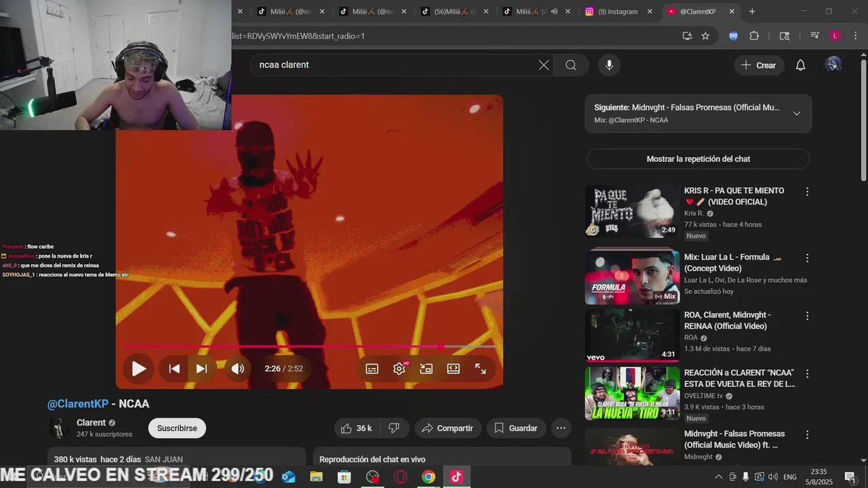Viewport: 868px width, 488px height.
Task: Seek on the red video progress bar
Action: [x=309, y=346]
